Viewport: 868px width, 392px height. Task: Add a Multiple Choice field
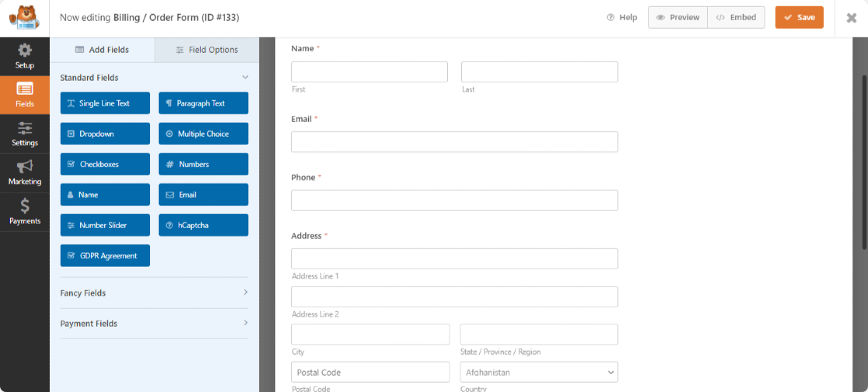(203, 134)
